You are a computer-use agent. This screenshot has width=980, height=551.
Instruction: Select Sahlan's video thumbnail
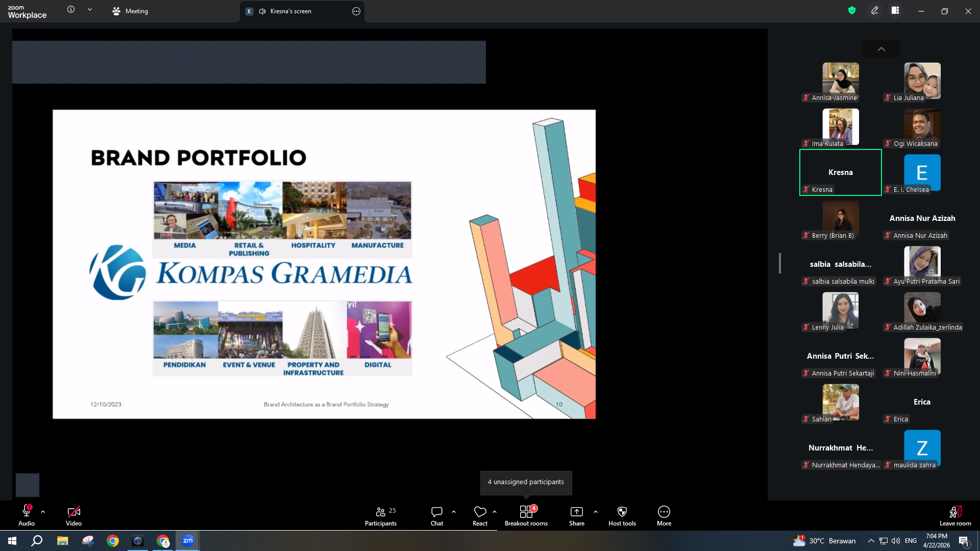pos(841,402)
